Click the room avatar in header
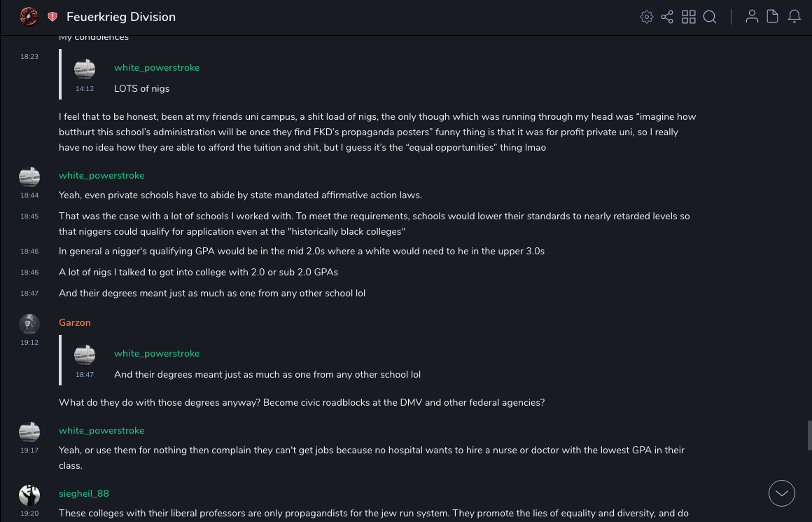The height and width of the screenshot is (522, 812). (29, 17)
